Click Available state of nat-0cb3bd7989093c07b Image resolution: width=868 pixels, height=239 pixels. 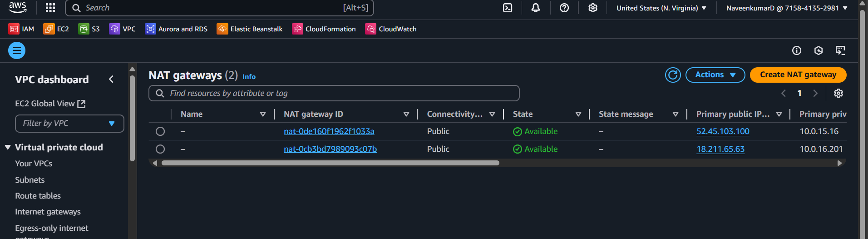[535, 149]
